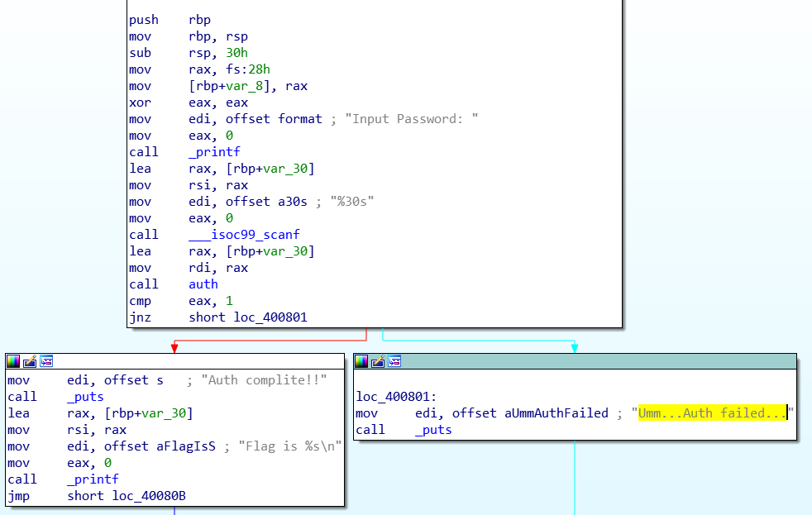Click the highlighted "Umm...Auth failed..." string
812x515 pixels.
click(x=712, y=413)
